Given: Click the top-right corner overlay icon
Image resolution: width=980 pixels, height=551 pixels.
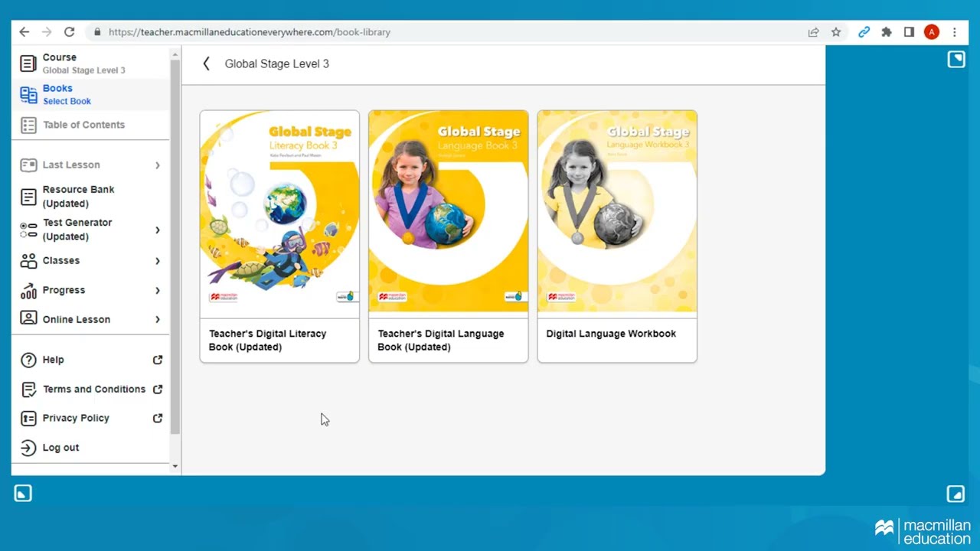Looking at the screenshot, I should tap(956, 59).
